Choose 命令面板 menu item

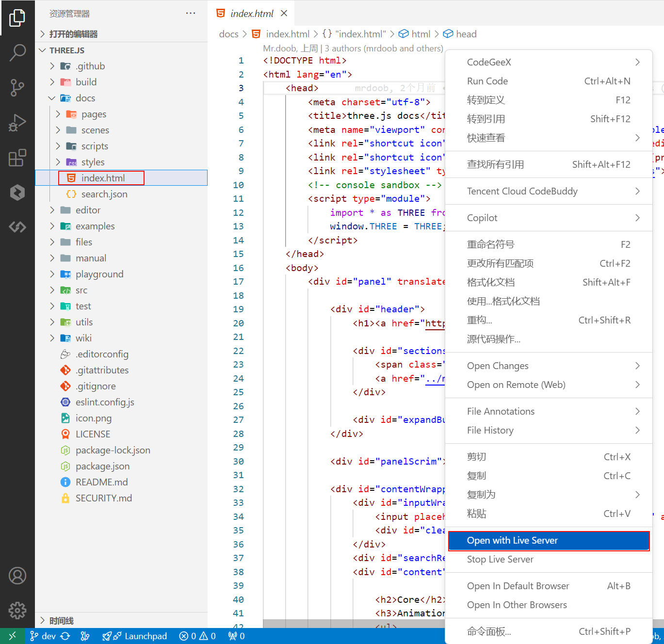[x=549, y=631]
